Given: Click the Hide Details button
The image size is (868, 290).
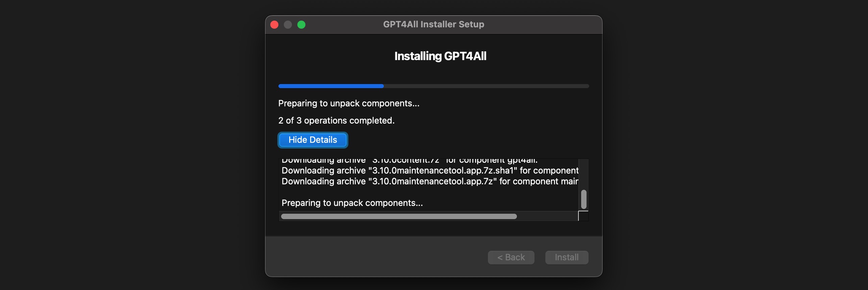Looking at the screenshot, I should (x=313, y=140).
